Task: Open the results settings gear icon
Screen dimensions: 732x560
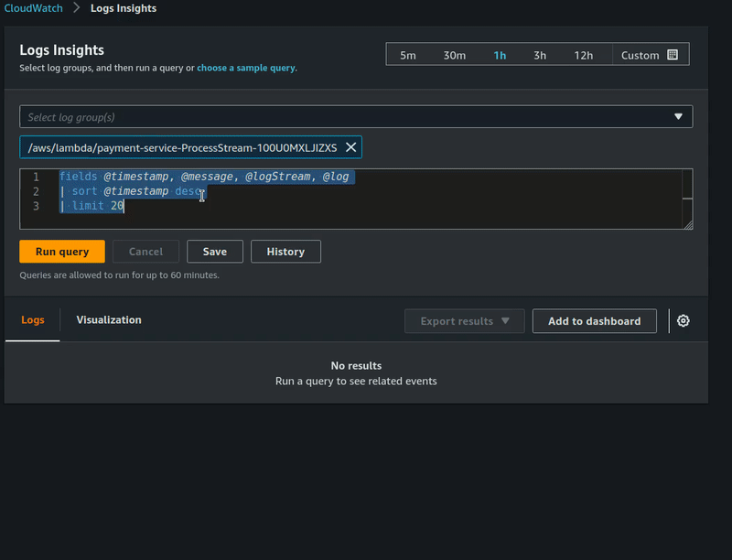Action: pos(683,320)
